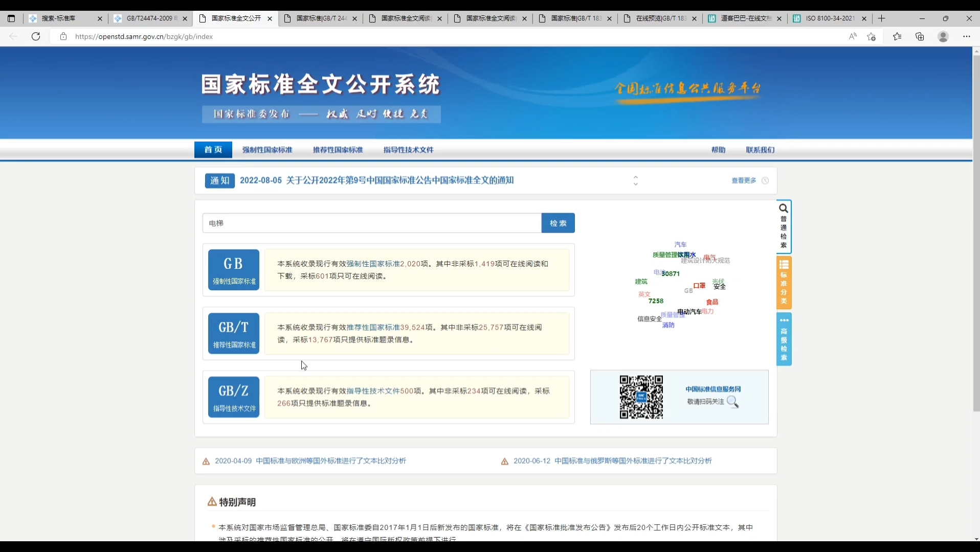980x552 pixels.
Task: Go back with the browser back arrow
Action: click(13, 36)
